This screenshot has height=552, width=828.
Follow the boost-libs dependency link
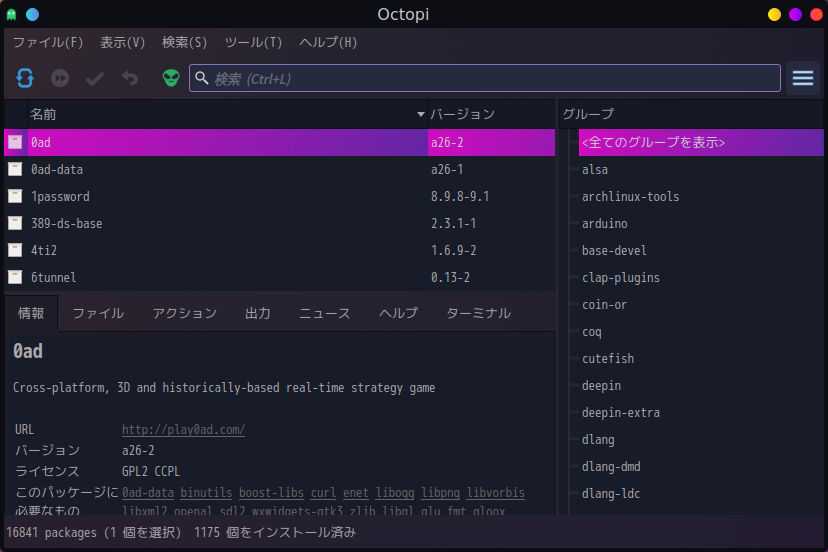pyautogui.click(x=271, y=492)
